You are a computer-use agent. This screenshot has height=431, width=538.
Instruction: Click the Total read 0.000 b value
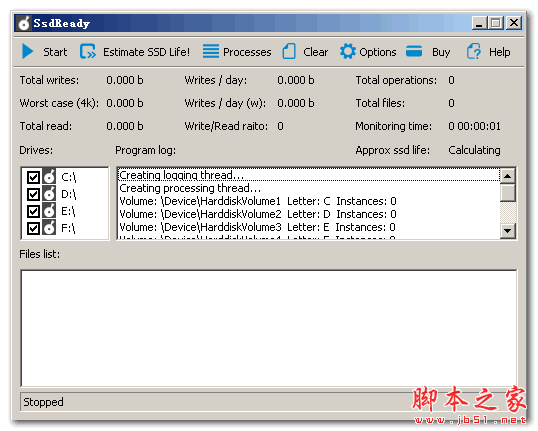point(125,126)
